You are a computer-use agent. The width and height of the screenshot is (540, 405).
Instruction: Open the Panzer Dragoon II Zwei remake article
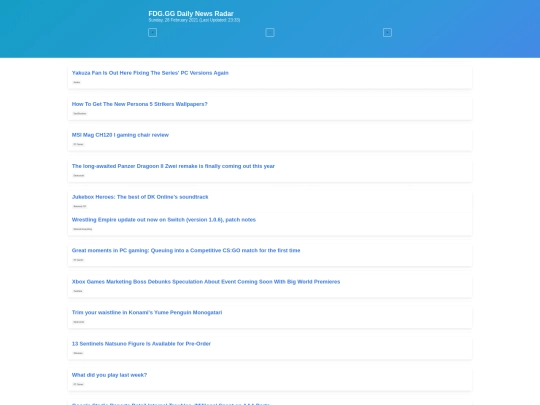[x=173, y=166]
